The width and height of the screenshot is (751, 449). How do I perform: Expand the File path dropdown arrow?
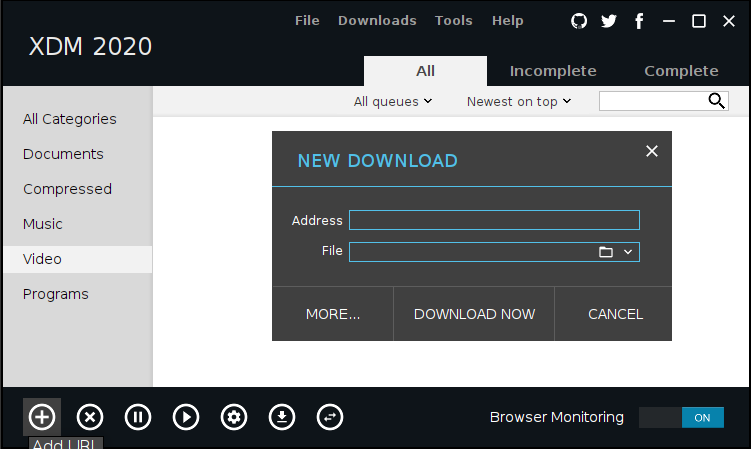628,252
